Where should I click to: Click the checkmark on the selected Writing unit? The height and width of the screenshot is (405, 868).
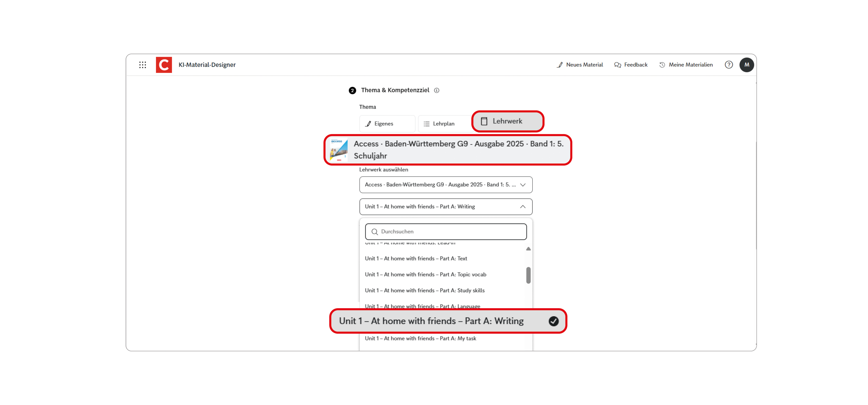coord(554,321)
